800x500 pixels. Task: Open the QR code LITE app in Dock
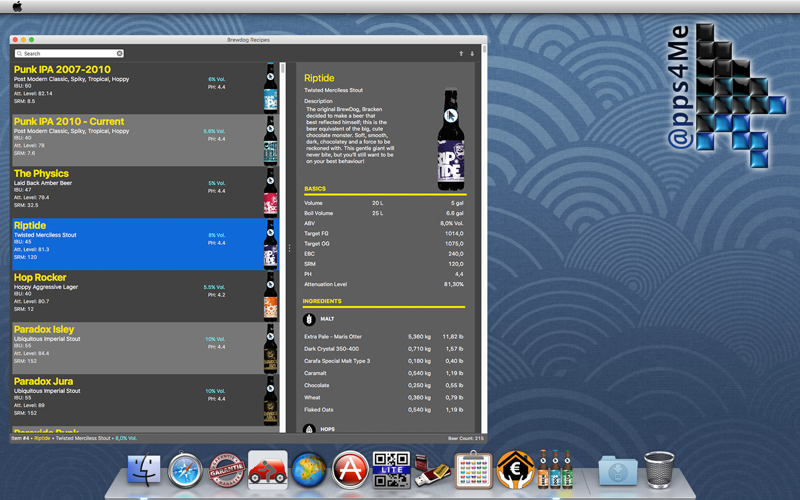391,470
